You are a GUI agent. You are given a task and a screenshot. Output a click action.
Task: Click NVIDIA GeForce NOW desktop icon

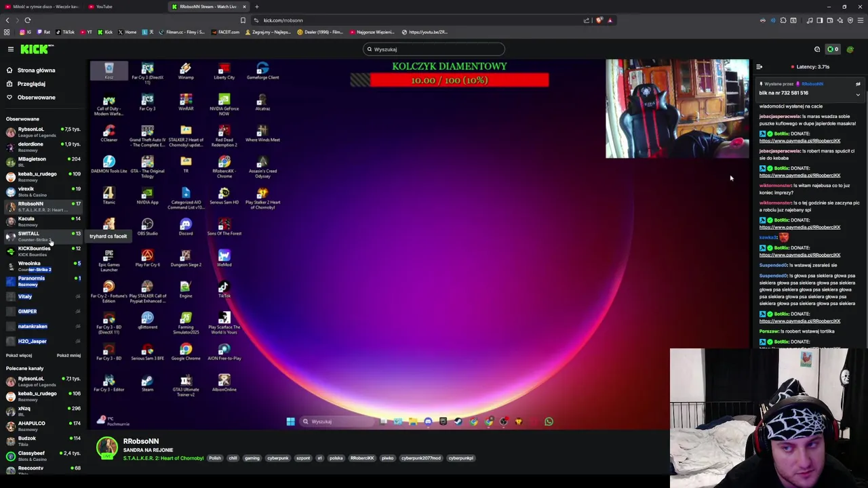[224, 104]
